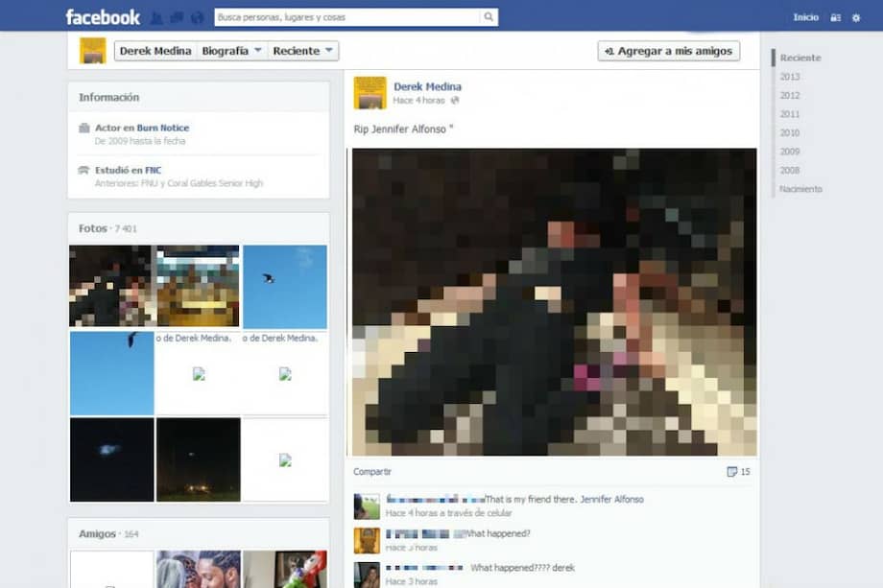The width and height of the screenshot is (883, 588).
Task: Click the search magnifier icon
Action: click(x=489, y=17)
